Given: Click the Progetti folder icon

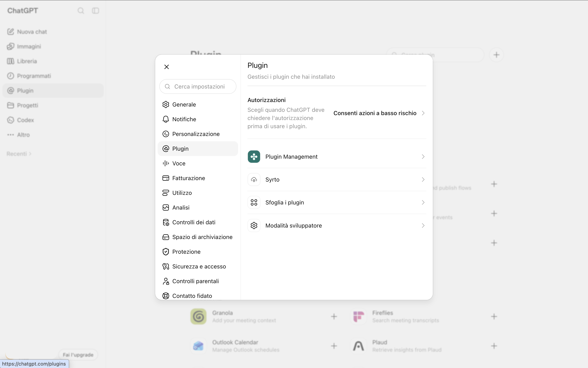Looking at the screenshot, I should (10, 105).
